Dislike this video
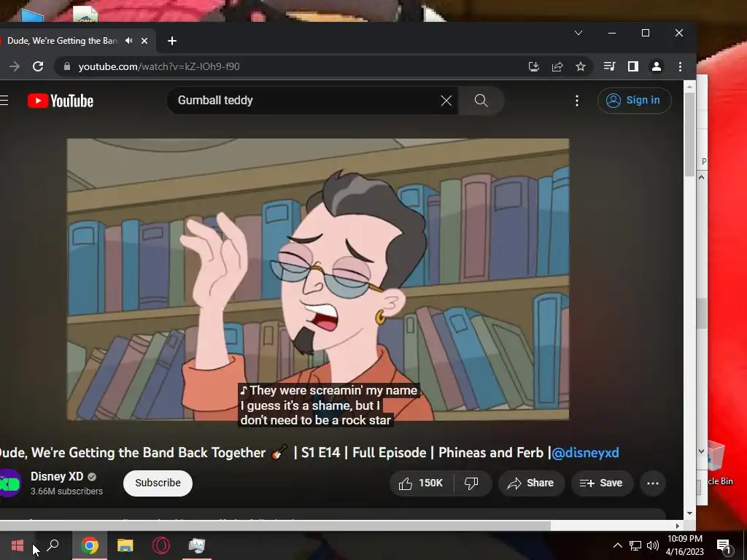Image resolution: width=747 pixels, height=560 pixels. [x=472, y=483]
